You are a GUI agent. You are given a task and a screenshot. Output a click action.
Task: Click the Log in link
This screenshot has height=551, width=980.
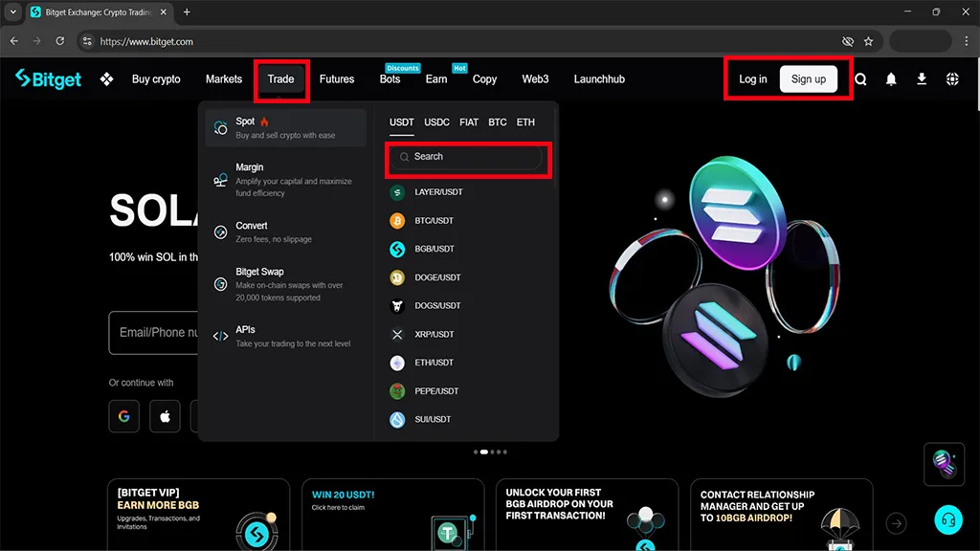[752, 79]
